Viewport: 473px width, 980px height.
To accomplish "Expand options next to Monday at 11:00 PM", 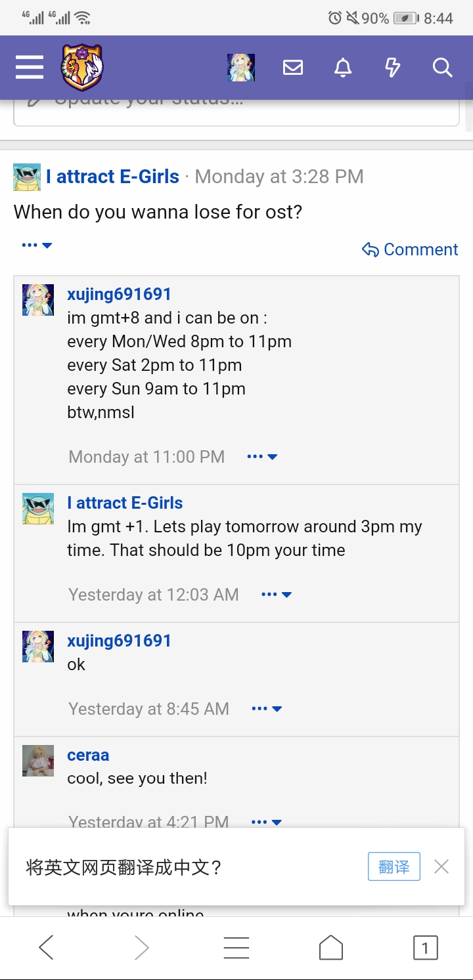I will [262, 457].
